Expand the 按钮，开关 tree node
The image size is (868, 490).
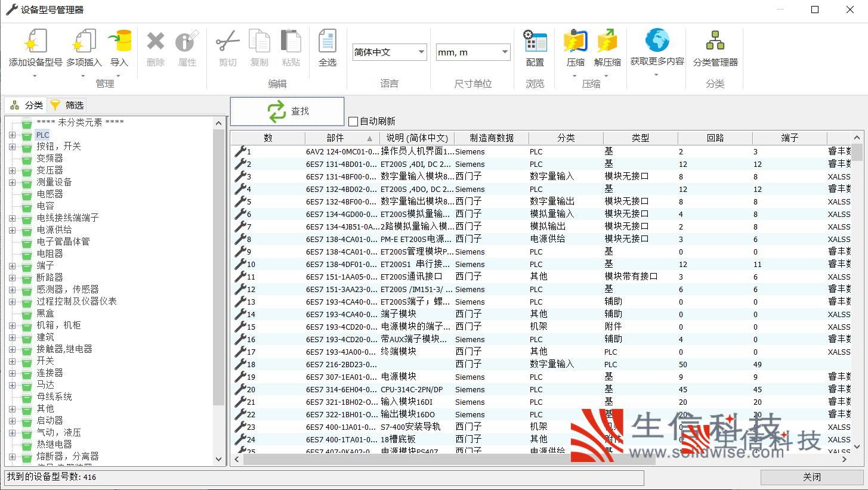[12, 147]
